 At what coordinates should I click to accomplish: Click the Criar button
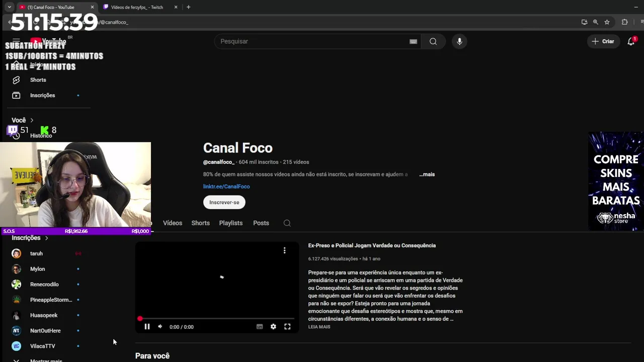[603, 41]
